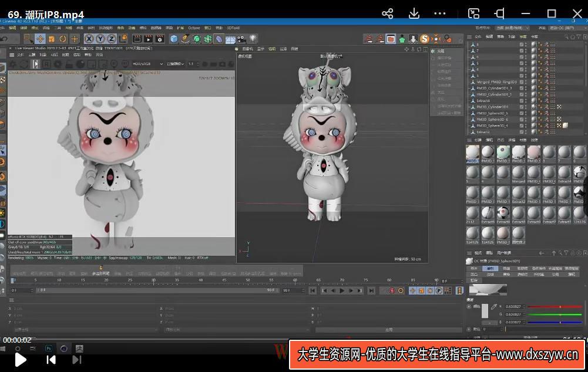Open the node space dropdown at top right
The width and height of the screenshot is (588, 372).
point(512,28)
